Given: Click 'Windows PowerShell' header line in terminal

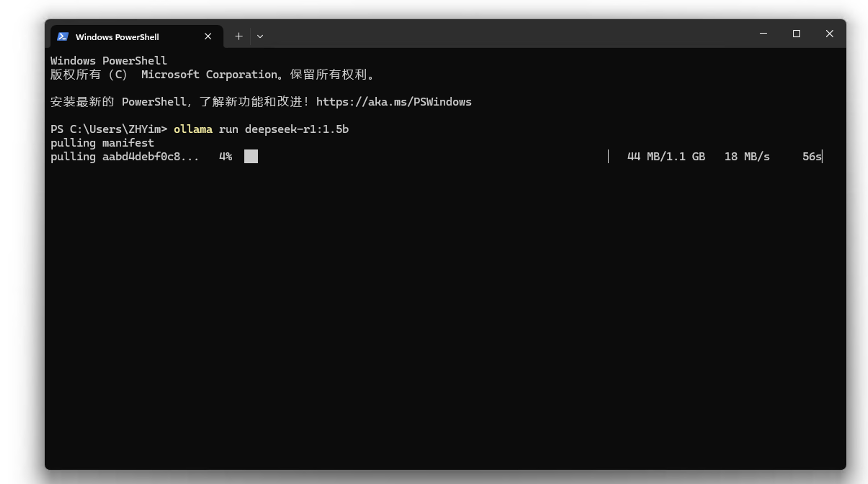Looking at the screenshot, I should pos(109,61).
